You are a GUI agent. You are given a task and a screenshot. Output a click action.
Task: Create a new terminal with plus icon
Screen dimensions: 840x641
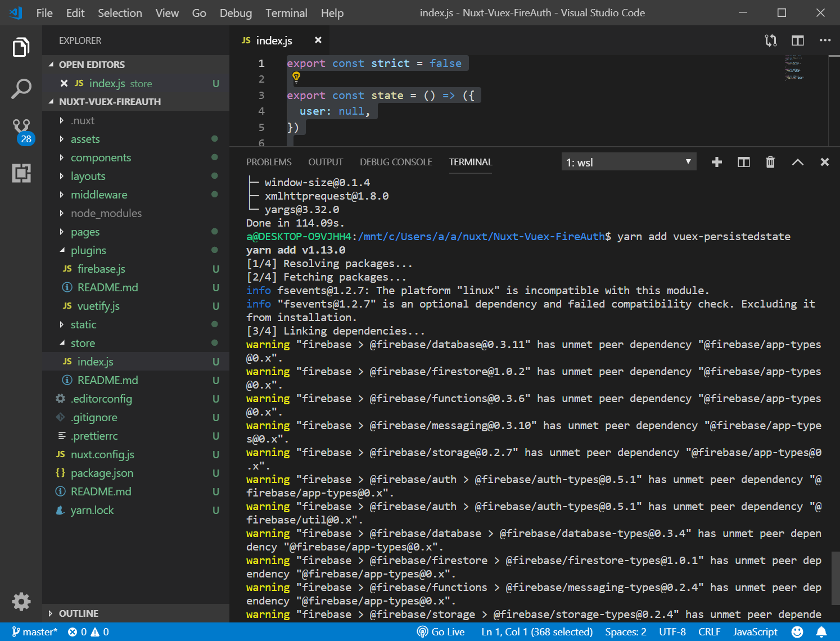pos(716,162)
